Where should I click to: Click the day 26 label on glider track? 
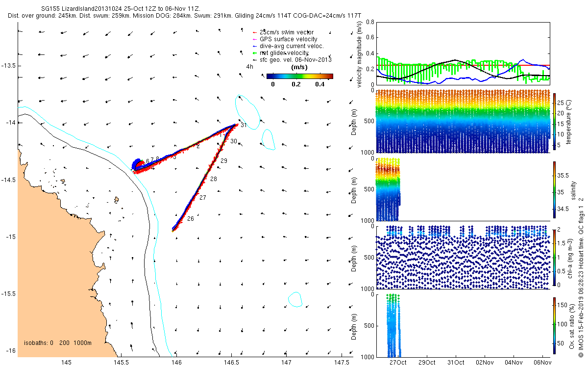coord(191,218)
